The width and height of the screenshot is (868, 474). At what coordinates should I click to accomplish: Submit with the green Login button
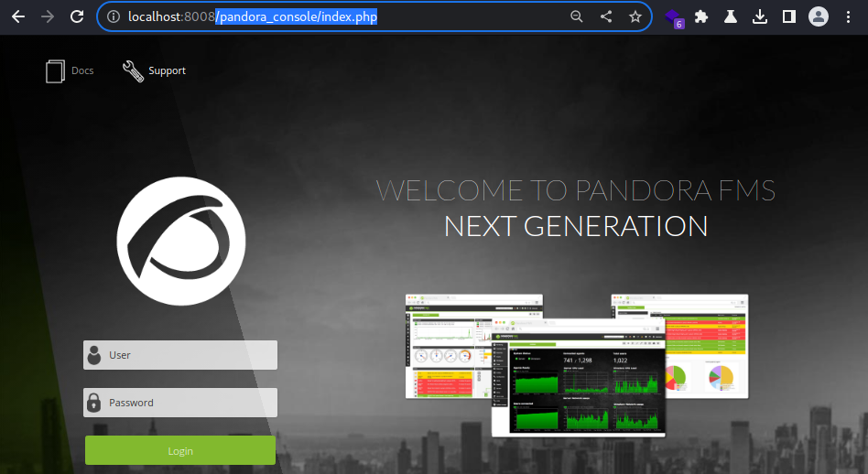pos(180,450)
